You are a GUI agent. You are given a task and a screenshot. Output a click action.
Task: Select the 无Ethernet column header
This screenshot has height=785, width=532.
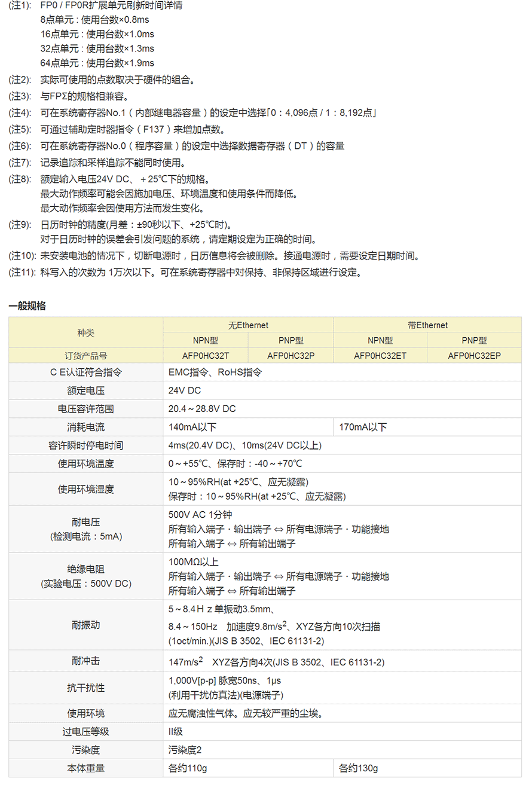[248, 325]
